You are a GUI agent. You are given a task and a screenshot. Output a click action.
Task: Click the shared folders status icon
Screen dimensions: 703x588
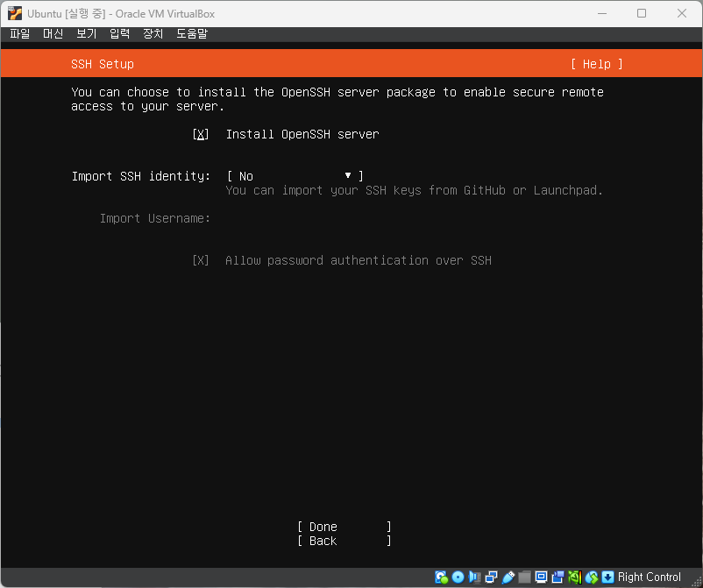coord(524,577)
